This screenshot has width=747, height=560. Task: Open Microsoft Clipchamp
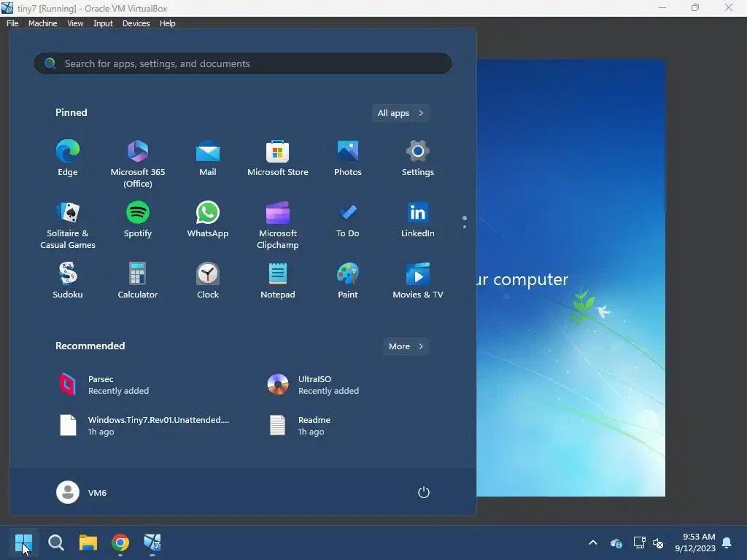click(278, 225)
